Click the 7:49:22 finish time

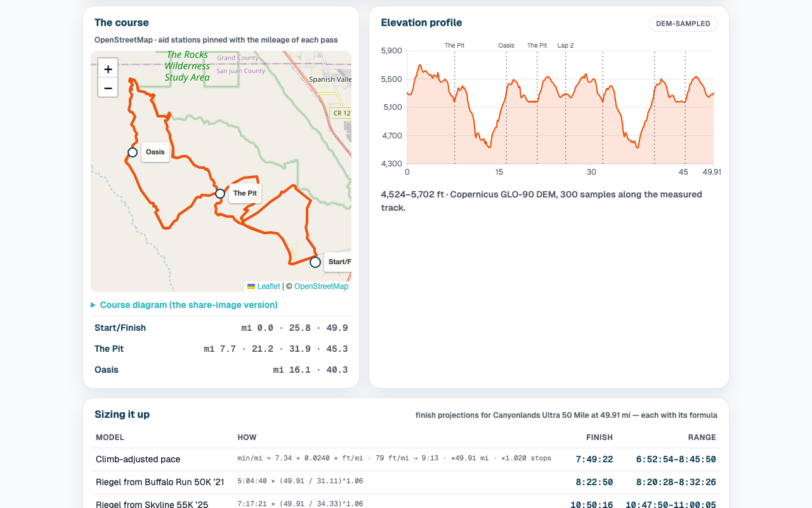594,459
